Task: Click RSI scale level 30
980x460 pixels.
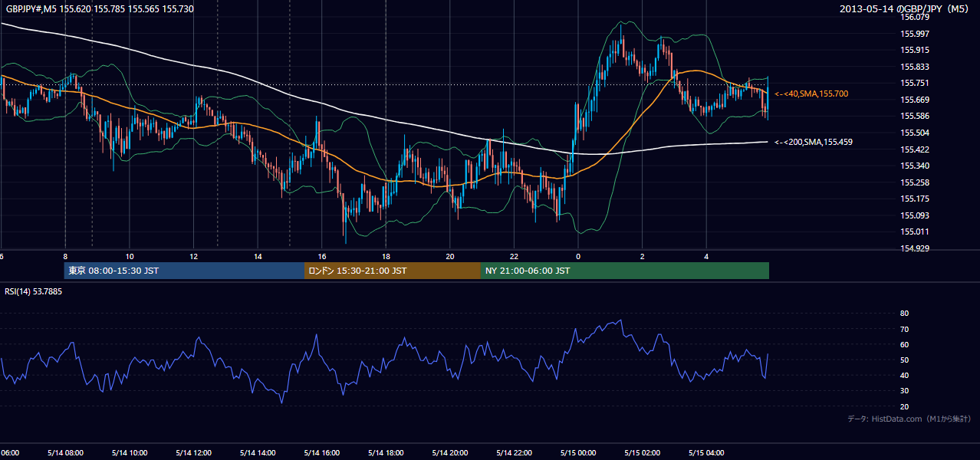Action: coord(904,391)
